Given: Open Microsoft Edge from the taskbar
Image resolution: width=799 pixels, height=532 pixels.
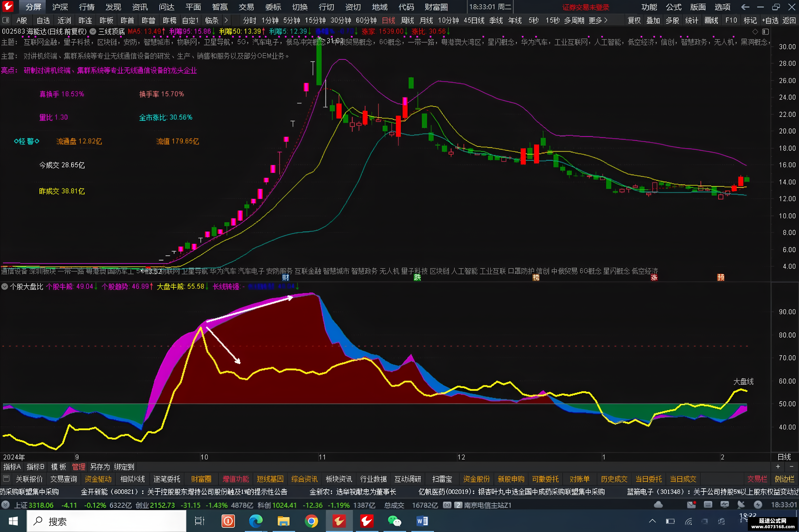Looking at the screenshot, I should (256, 521).
